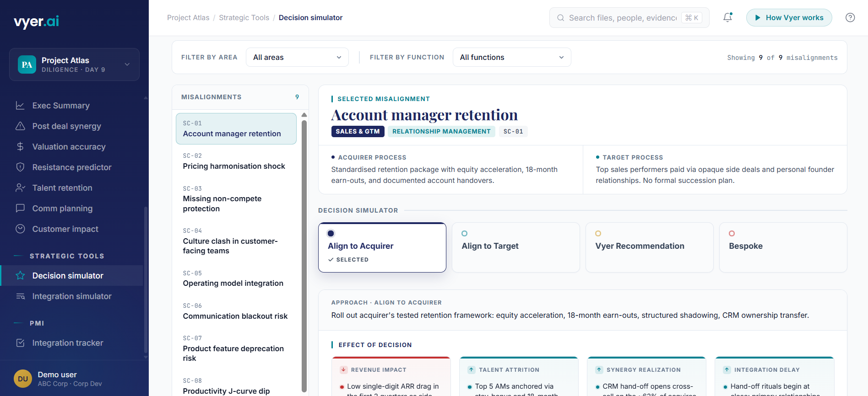Click the How Vyer works button
Viewport: 868px width, 396px height.
coord(789,18)
